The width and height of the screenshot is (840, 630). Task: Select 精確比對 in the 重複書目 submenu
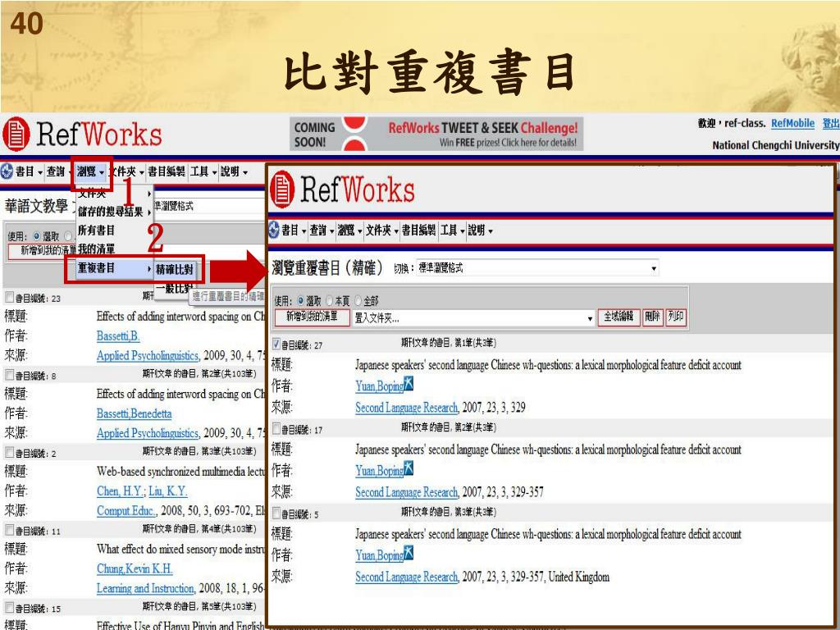[175, 269]
